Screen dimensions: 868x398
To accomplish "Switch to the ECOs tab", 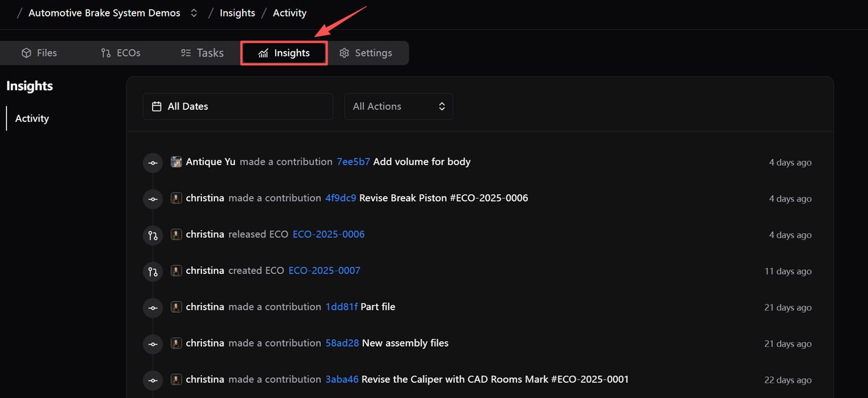I will point(121,53).
